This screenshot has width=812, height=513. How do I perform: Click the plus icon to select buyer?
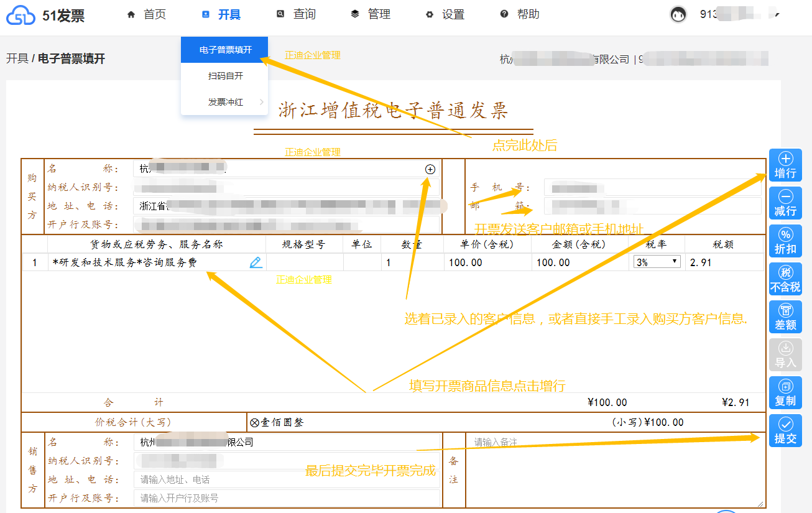coord(430,169)
